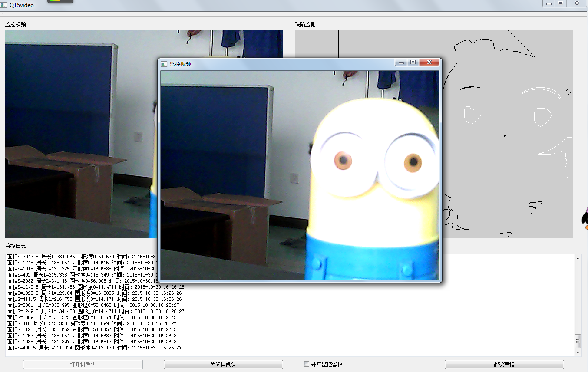Screen dimensions: 588x372
Task: Click the 监控视频 label in main window
Action: (x=16, y=24)
